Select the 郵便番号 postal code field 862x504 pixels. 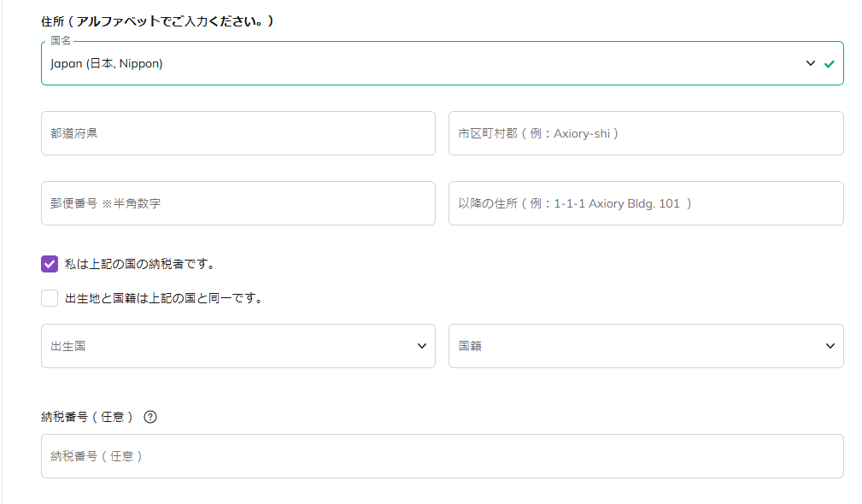point(237,203)
